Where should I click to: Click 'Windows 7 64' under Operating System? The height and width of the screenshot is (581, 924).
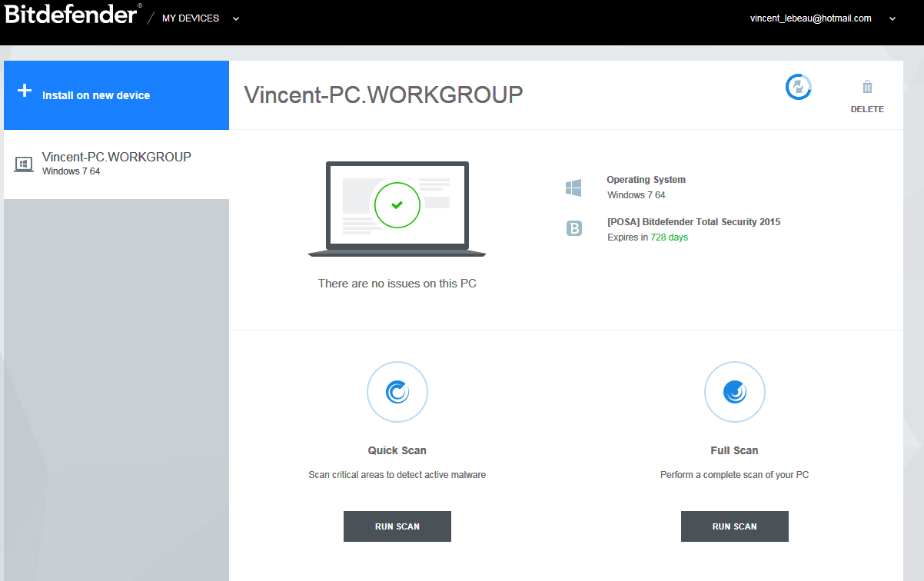(636, 195)
